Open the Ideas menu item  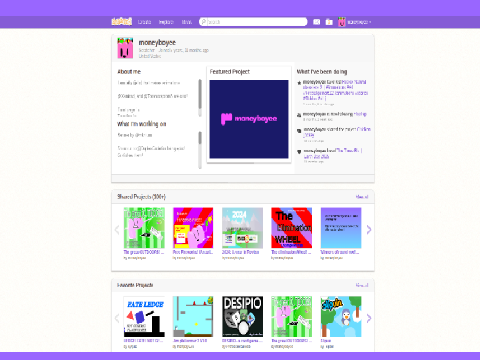point(187,22)
